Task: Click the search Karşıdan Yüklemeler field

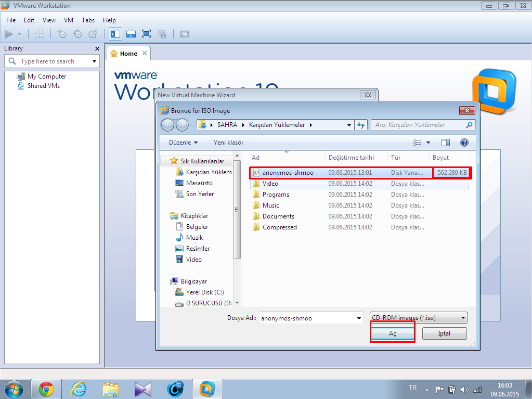Action: [423, 125]
